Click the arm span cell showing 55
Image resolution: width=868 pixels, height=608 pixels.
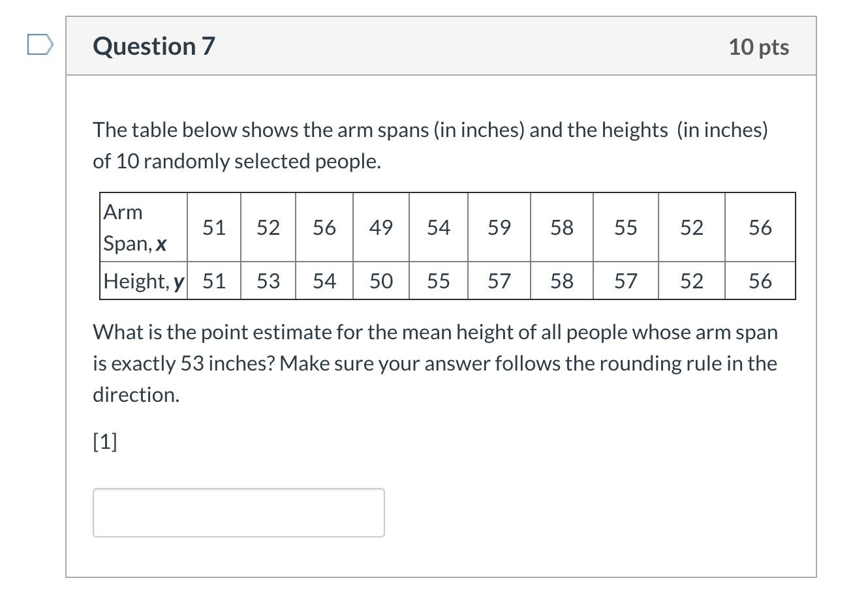tap(625, 228)
